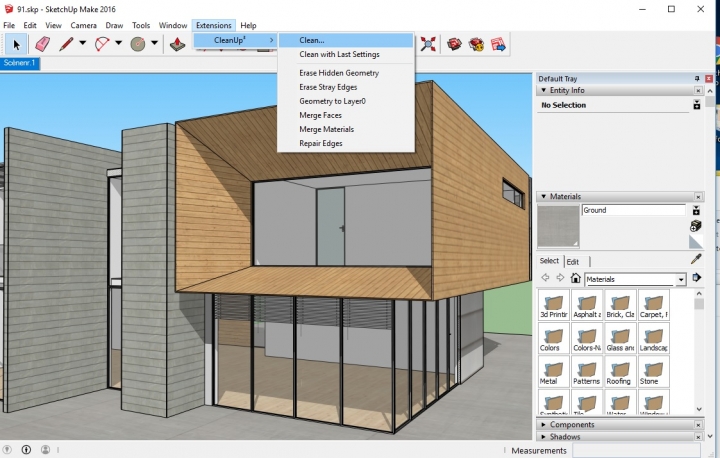
Task: Close the Entity Info panel
Action: [x=698, y=90]
